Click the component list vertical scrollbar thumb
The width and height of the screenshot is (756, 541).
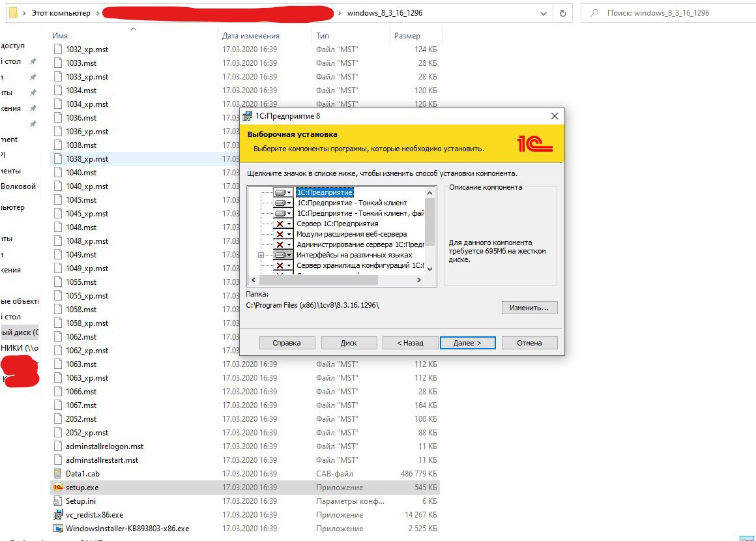click(430, 222)
